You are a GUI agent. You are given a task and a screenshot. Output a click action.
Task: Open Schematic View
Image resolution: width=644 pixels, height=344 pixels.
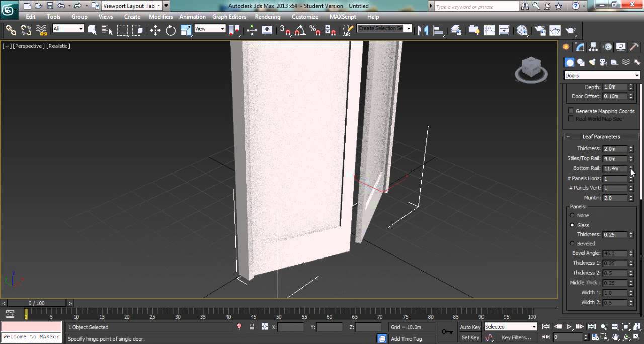click(x=504, y=30)
